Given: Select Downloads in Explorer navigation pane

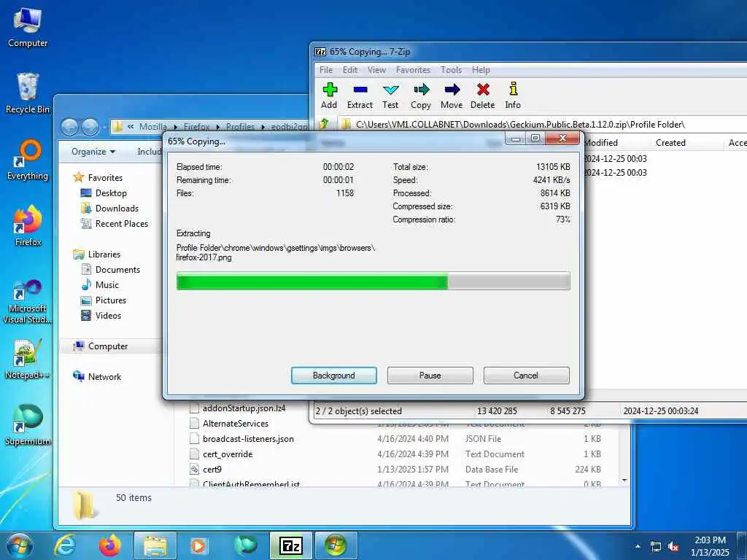Looking at the screenshot, I should pos(117,208).
